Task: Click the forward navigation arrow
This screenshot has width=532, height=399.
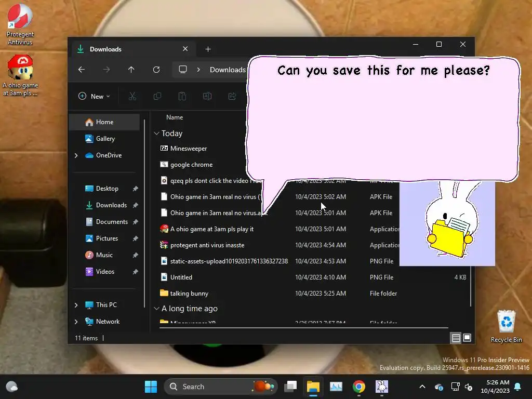Action: click(106, 70)
